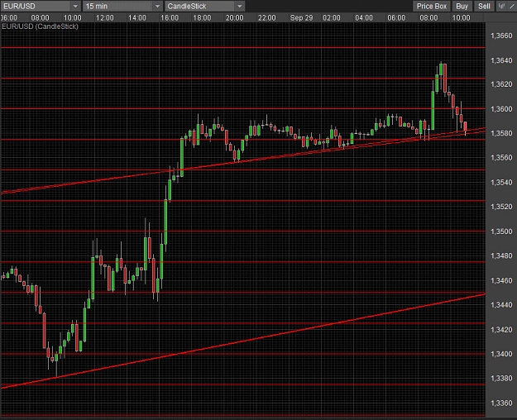Click the 1,3480 price axis label
The height and width of the screenshot is (420, 517).
(501, 255)
